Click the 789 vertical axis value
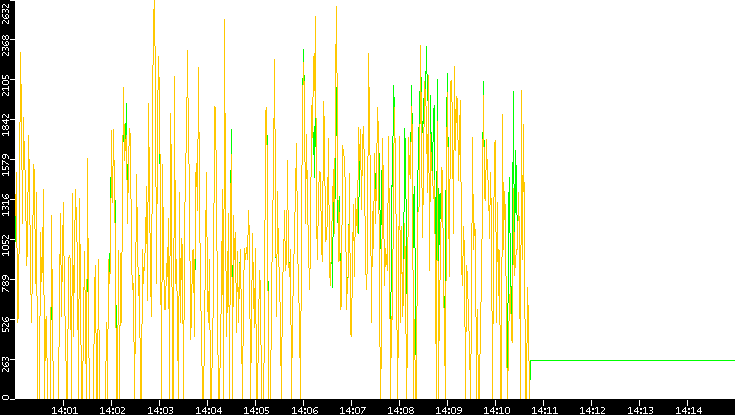Screen dimensions: 735x415 6,284
